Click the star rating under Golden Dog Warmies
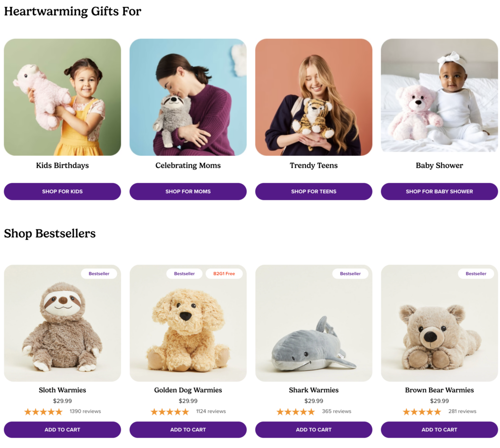The height and width of the screenshot is (448, 500). coord(170,412)
